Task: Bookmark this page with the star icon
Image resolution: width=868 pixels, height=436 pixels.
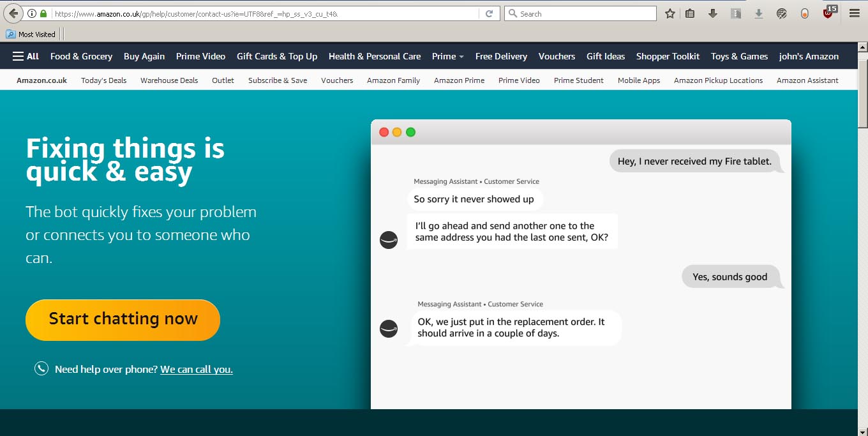Action: tap(670, 13)
